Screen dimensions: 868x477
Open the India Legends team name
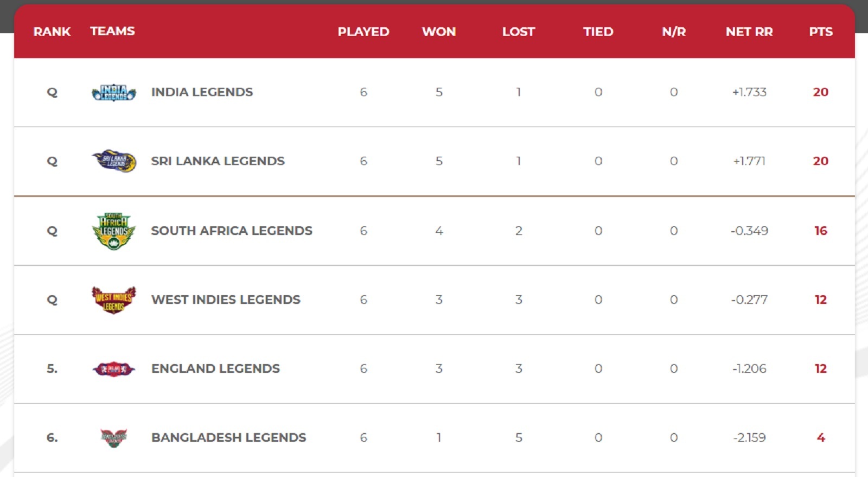(202, 92)
